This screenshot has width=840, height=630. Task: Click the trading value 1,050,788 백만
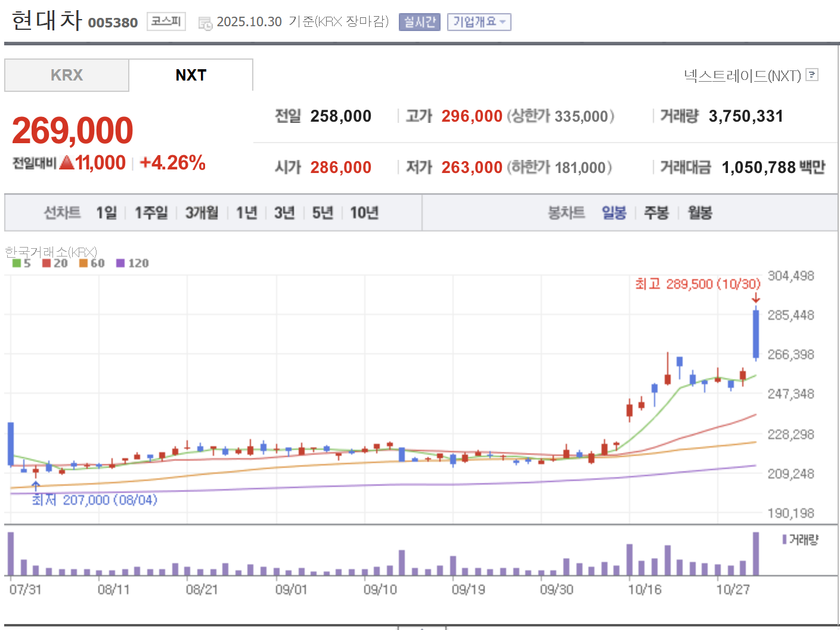pos(774,168)
